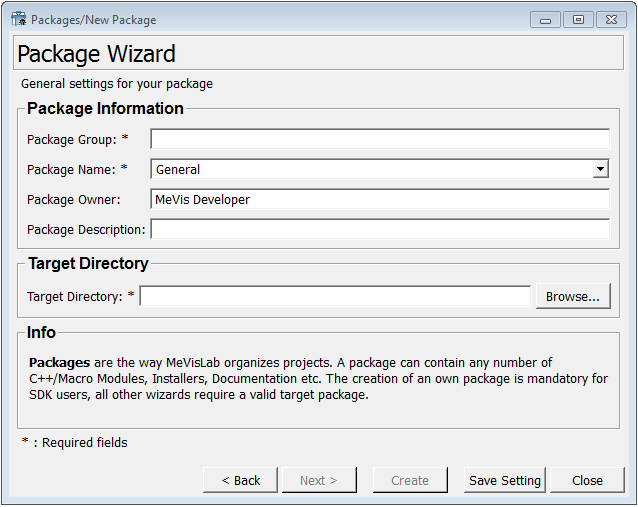Click inside the Package Name combo box showing General
Screen dimensions: 638x507
[x=370, y=169]
